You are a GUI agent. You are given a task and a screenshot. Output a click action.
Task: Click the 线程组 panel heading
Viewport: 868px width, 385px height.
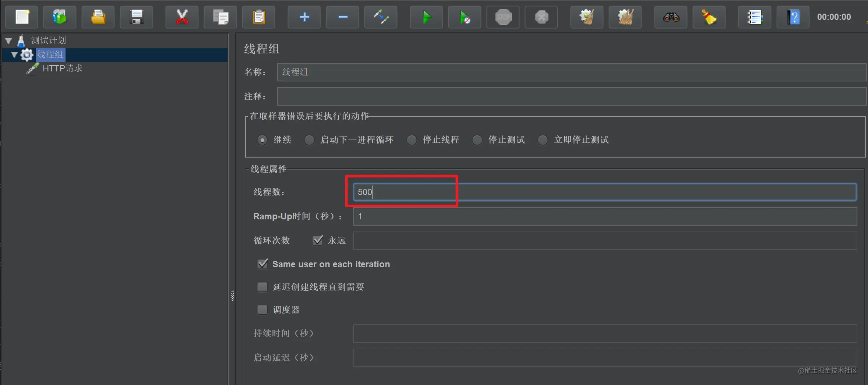(262, 49)
